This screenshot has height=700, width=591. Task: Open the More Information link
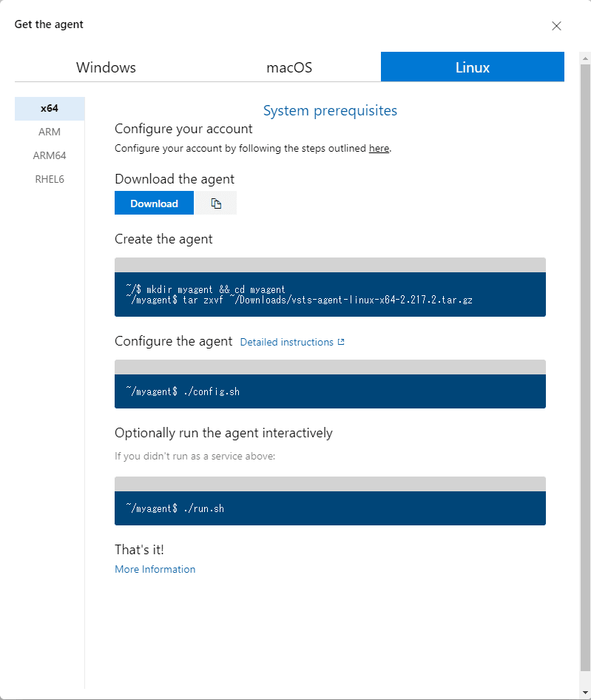click(155, 569)
